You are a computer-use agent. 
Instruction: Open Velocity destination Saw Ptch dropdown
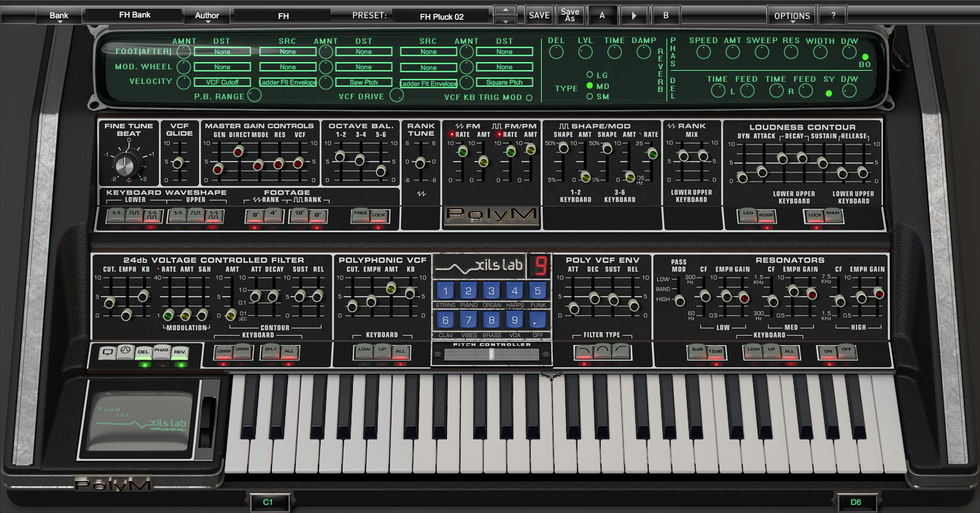point(364,82)
